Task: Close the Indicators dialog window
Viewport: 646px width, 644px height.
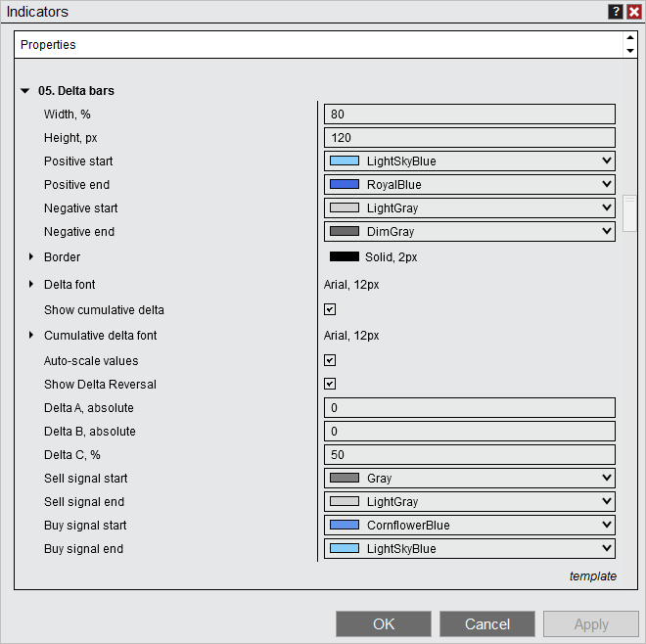Action: (x=633, y=12)
